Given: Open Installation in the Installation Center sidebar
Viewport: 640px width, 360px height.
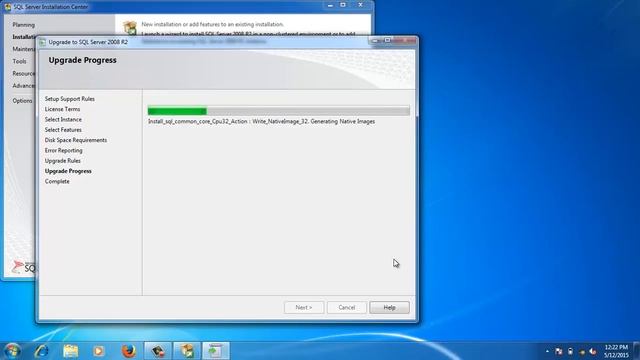Looking at the screenshot, I should [x=24, y=37].
